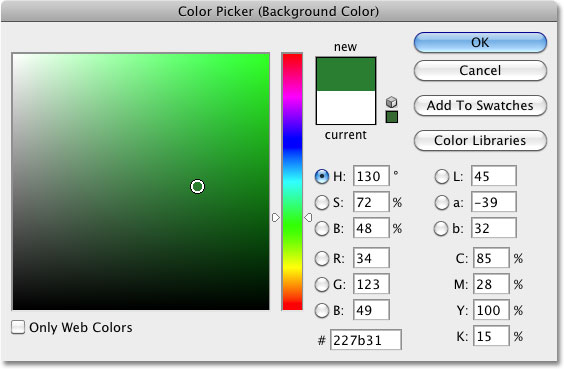Click the circular picker marker in color field
Image resolution: width=564 pixels, height=369 pixels.
pyautogui.click(x=197, y=186)
